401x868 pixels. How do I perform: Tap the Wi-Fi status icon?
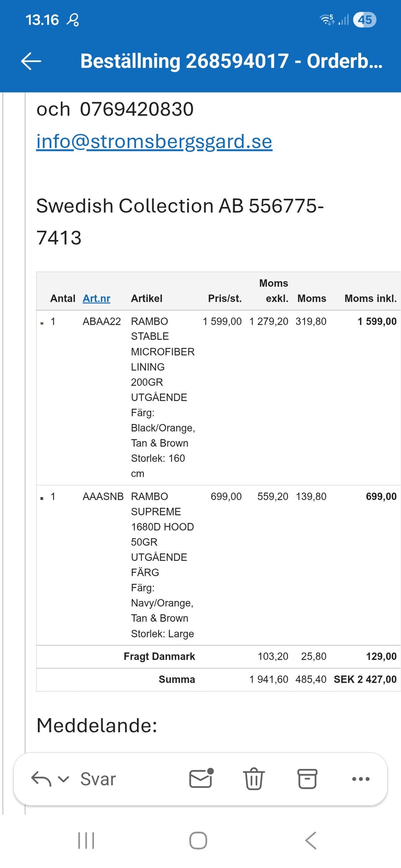(327, 20)
